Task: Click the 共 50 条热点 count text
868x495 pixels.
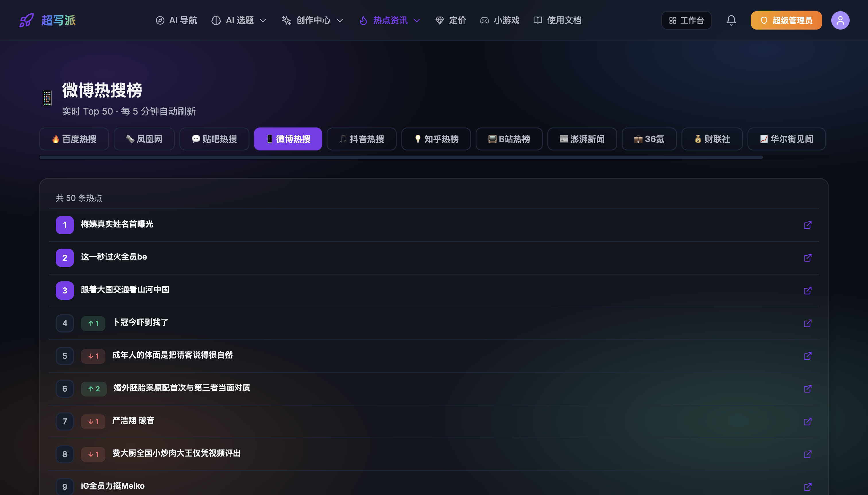Action: (79, 198)
